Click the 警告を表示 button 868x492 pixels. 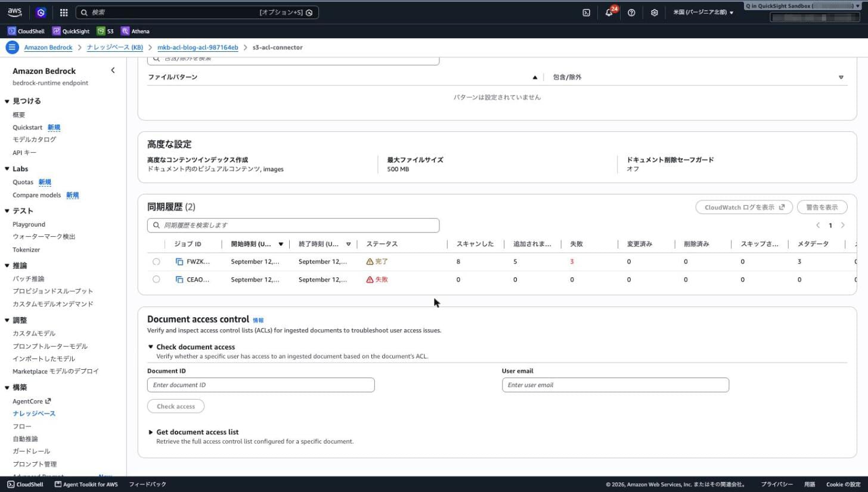822,207
